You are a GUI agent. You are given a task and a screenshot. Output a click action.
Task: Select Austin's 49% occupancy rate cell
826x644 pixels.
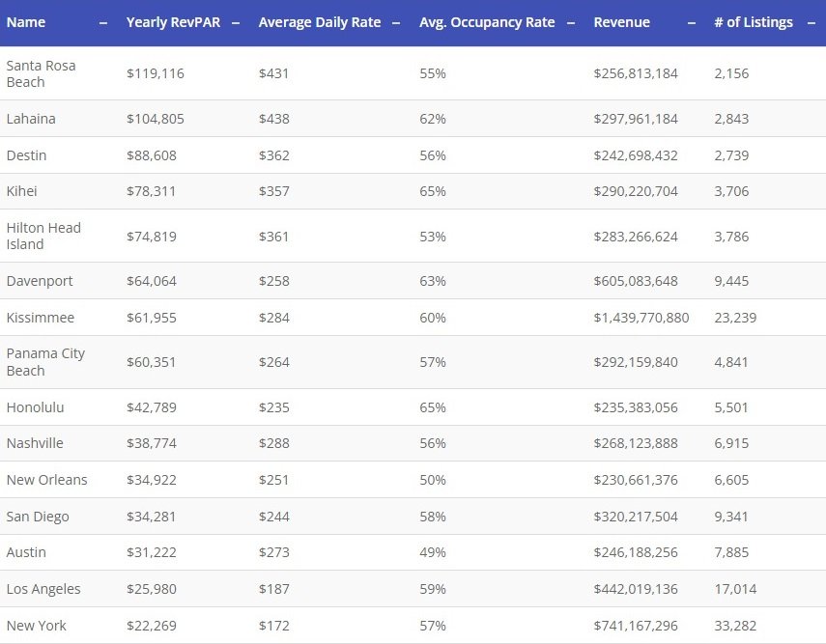[x=432, y=552]
